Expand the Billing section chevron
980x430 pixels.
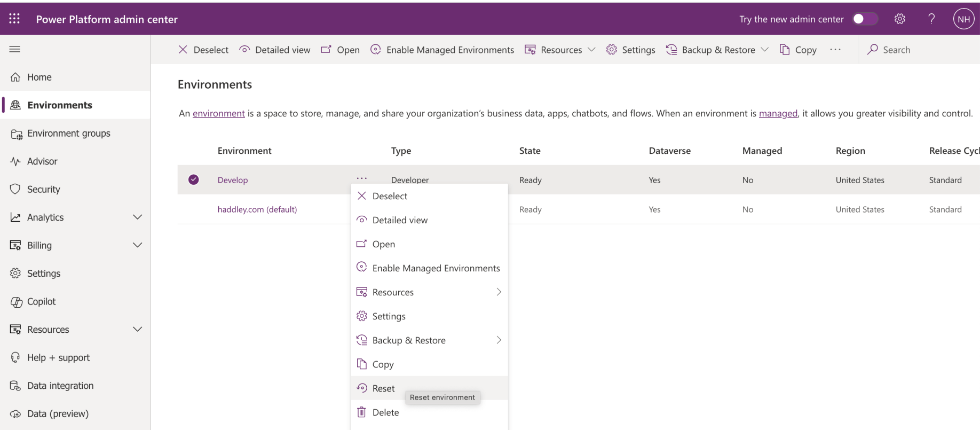tap(137, 245)
